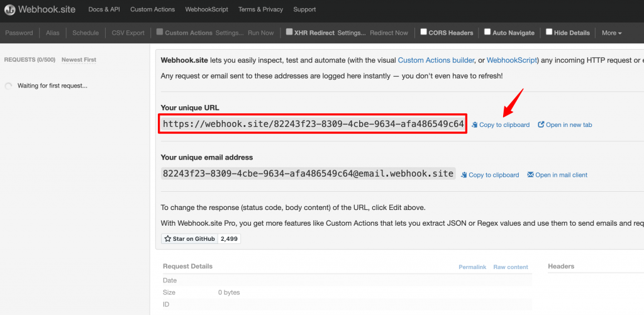
Task: Copy unique URL to clipboard
Action: pos(504,125)
